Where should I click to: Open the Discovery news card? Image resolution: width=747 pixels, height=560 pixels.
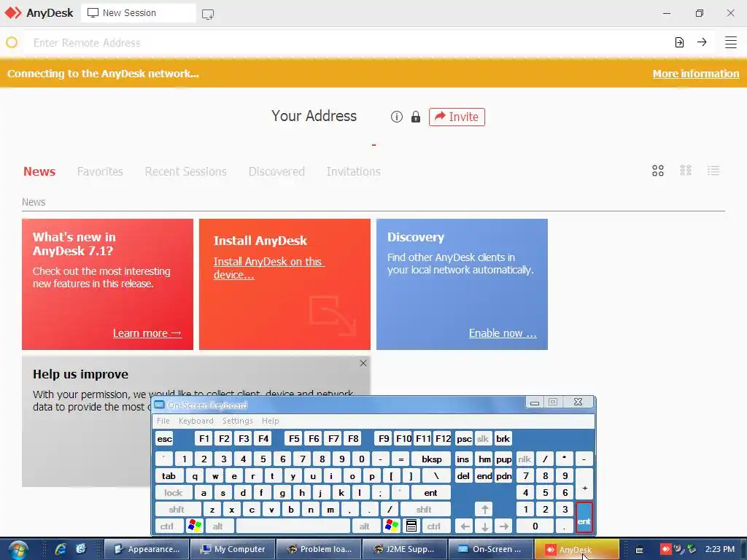(x=462, y=284)
